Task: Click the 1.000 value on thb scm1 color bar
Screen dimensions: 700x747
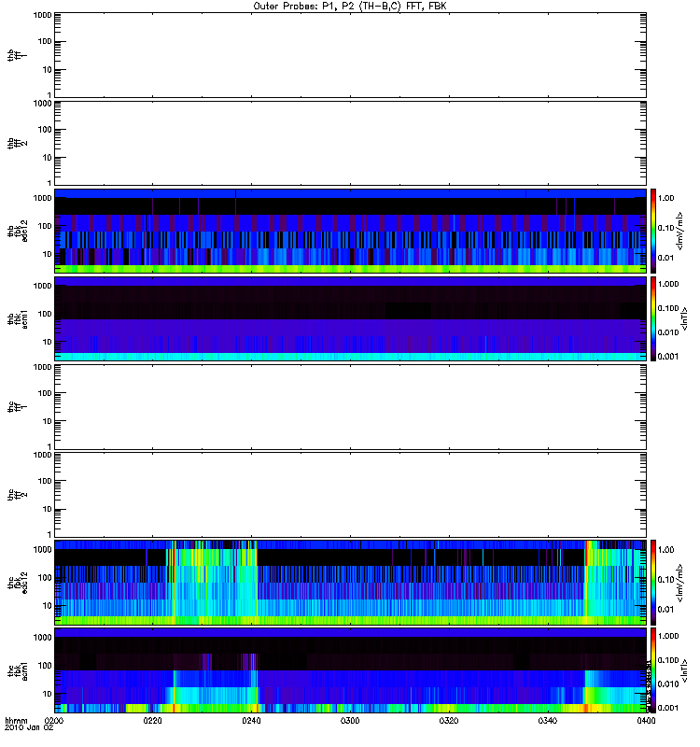Action: (668, 284)
